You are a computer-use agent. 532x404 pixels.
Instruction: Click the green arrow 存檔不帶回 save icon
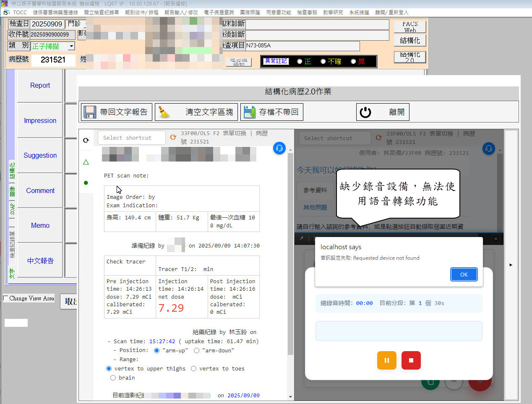250,112
